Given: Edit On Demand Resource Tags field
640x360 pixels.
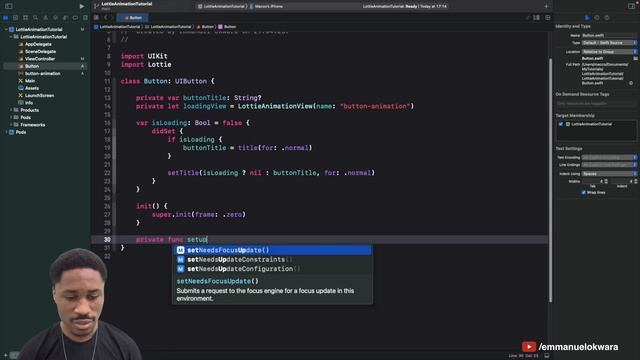Looking at the screenshot, I should [x=596, y=104].
